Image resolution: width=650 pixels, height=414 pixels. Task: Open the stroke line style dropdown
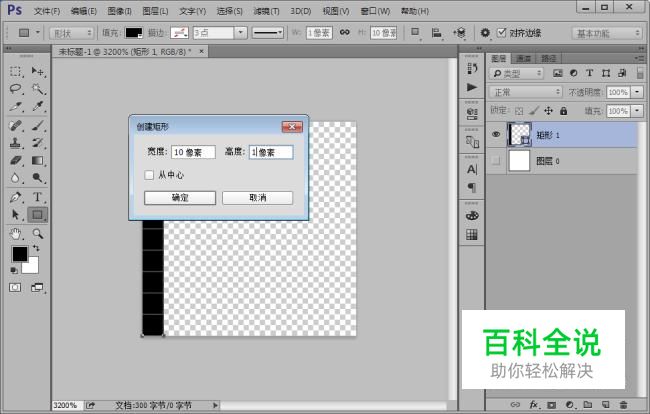tap(267, 33)
